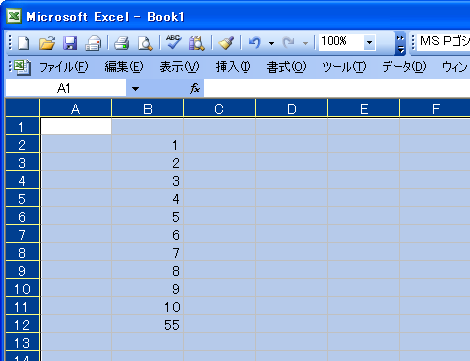This screenshot has height=361, width=470.
Task: Click the formatting toolbar move handle by the font box
Action: [413, 43]
